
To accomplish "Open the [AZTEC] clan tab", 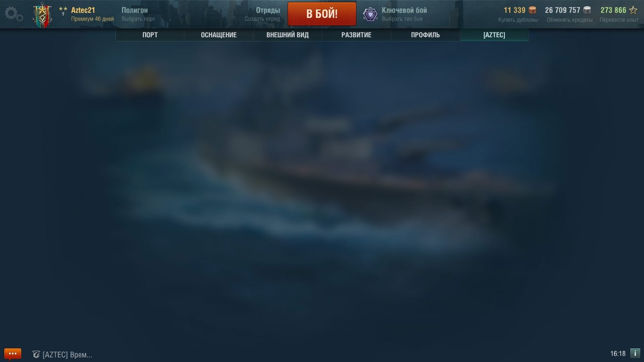I will click(494, 35).
